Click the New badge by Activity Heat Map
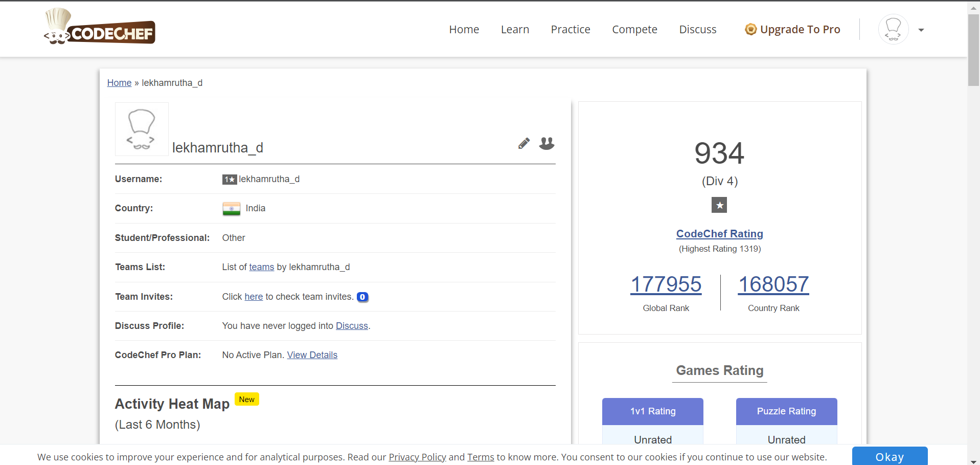Viewport: 980px width, 465px height. click(247, 400)
